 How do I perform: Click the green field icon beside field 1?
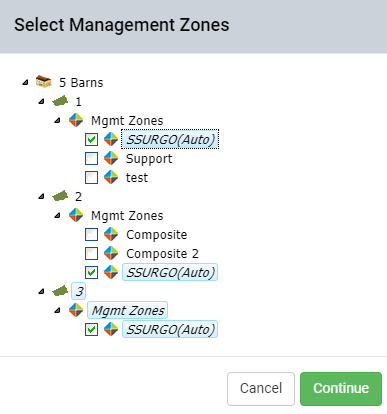coord(60,101)
